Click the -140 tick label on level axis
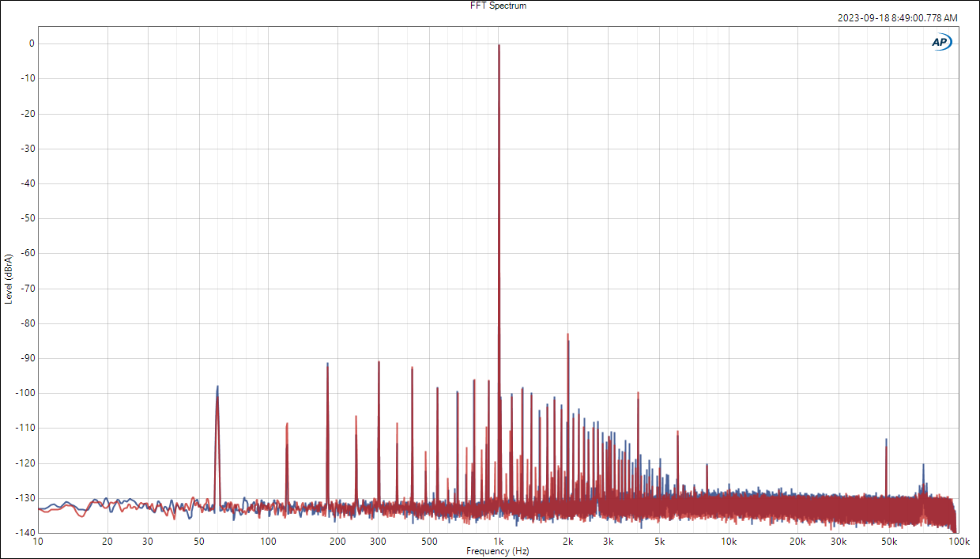This screenshot has width=980, height=559. click(x=27, y=533)
